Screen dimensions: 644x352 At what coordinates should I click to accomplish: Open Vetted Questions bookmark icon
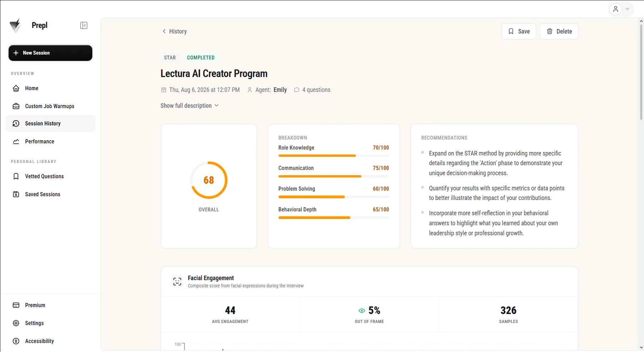(16, 176)
